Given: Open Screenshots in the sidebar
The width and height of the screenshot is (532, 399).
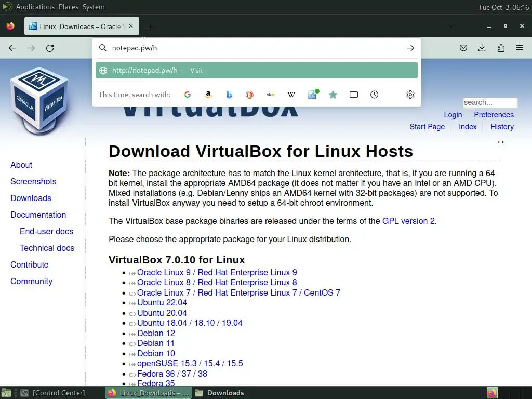Looking at the screenshot, I should [33, 181].
